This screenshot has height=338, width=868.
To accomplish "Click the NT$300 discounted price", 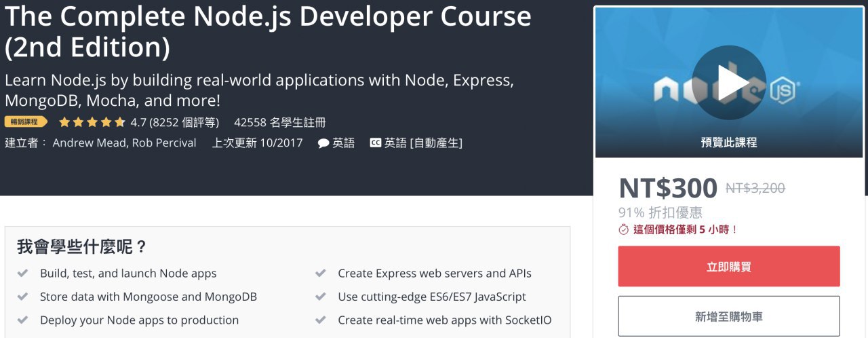I will [x=667, y=188].
